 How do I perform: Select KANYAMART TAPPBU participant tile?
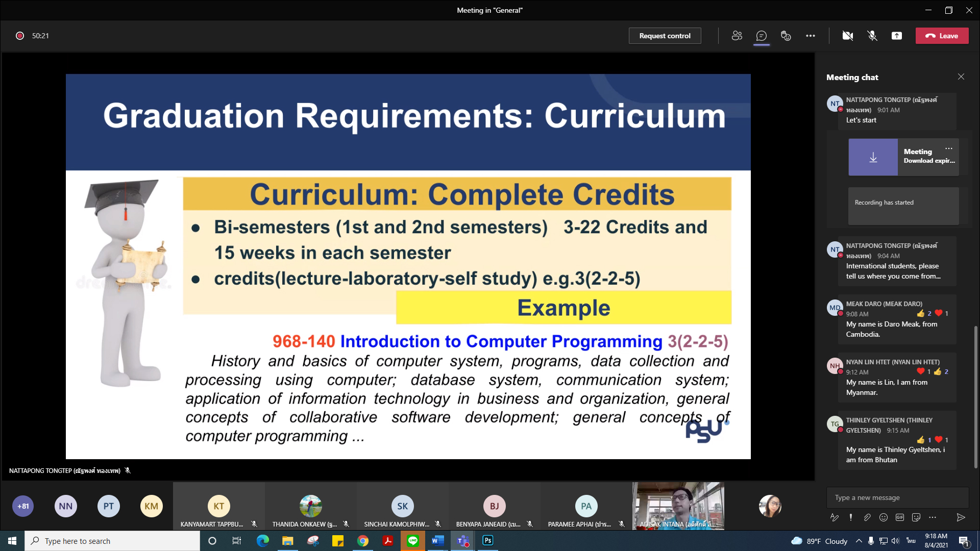218,506
